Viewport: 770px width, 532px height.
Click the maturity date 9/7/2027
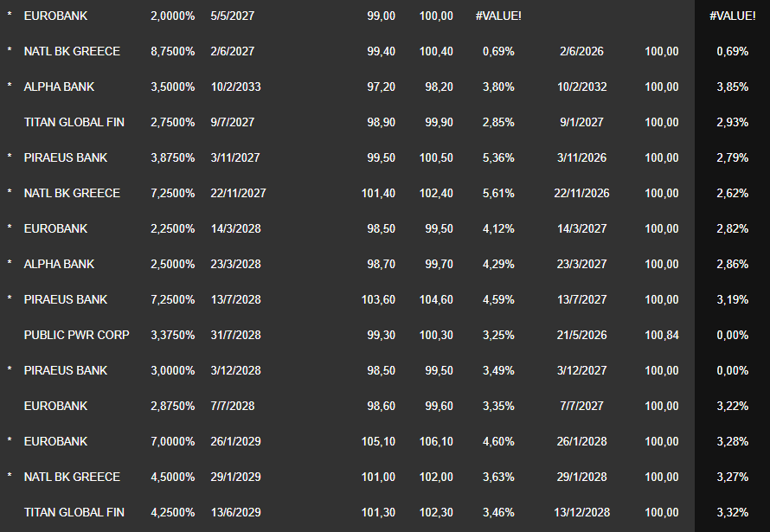pyautogui.click(x=232, y=122)
